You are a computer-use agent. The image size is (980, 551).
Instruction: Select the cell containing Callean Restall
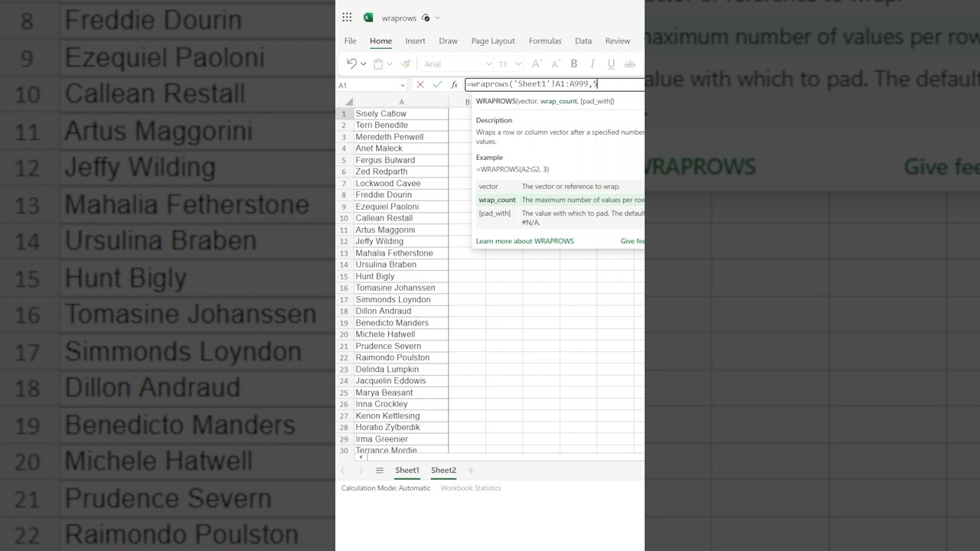(401, 218)
